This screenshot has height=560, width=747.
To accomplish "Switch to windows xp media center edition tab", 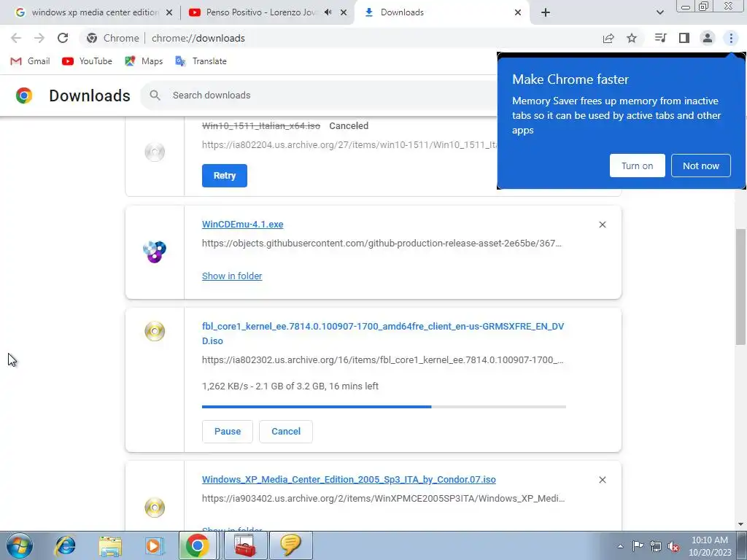I will click(x=93, y=12).
